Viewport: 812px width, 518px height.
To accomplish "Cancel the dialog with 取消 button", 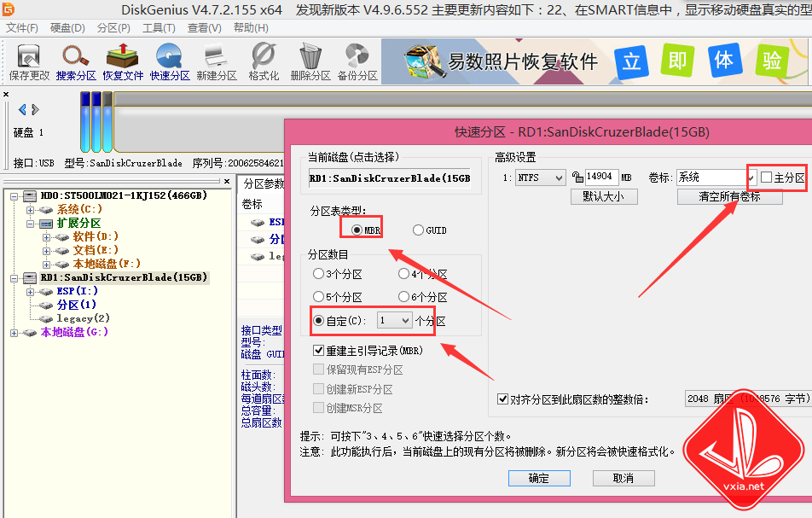I will [x=623, y=478].
